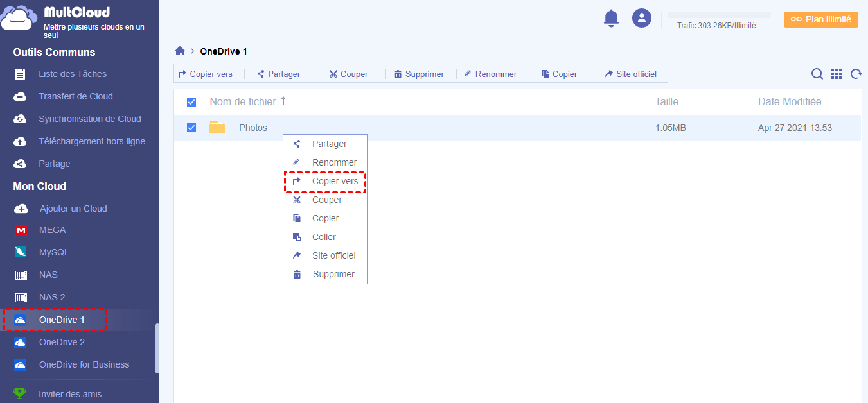Choose Supprimer in the context menu
The image size is (868, 403).
325,274
